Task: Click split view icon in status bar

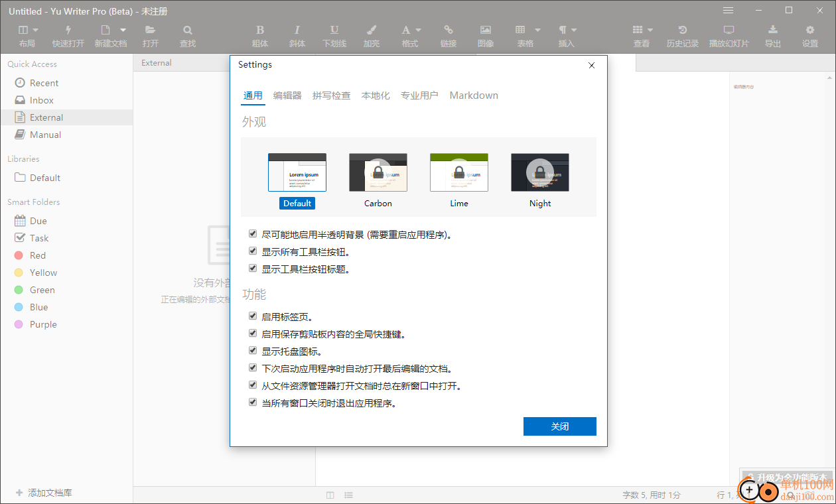Action: click(330, 495)
